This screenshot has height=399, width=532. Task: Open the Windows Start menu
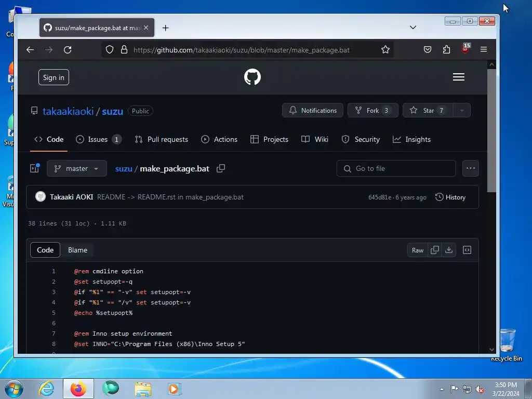14,389
